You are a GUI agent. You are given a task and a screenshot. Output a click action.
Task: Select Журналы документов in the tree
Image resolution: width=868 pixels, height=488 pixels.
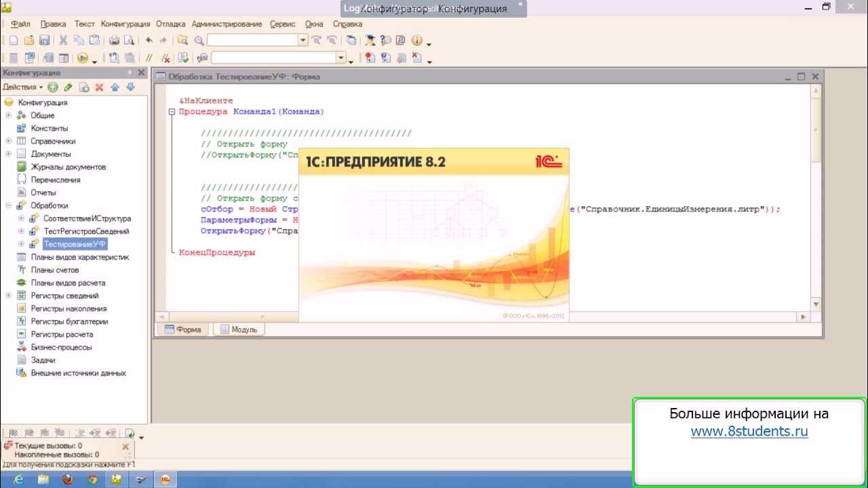(68, 167)
